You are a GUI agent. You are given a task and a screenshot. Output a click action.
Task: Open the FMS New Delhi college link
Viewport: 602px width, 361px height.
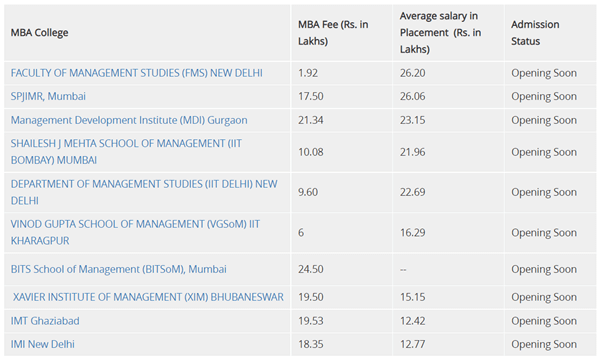coord(137,73)
